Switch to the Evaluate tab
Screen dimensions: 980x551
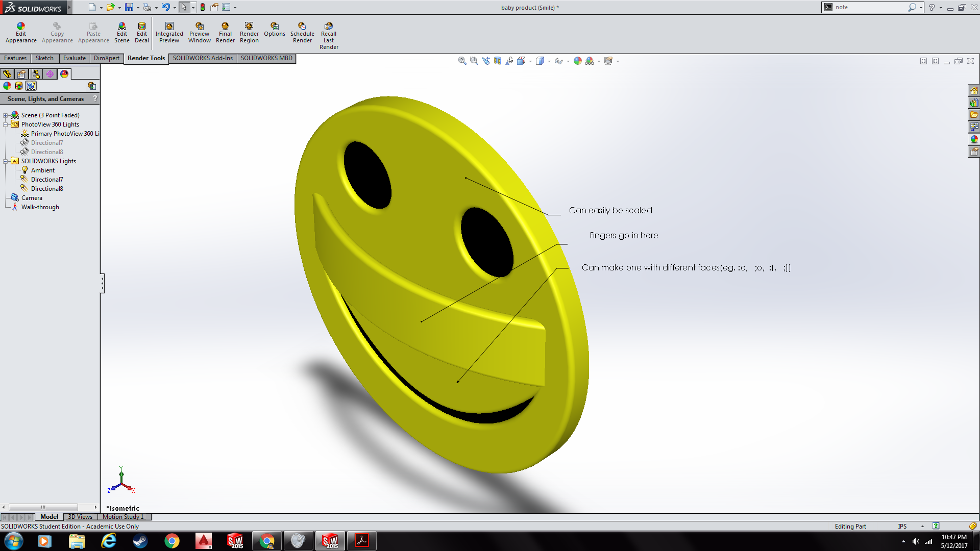coord(74,58)
